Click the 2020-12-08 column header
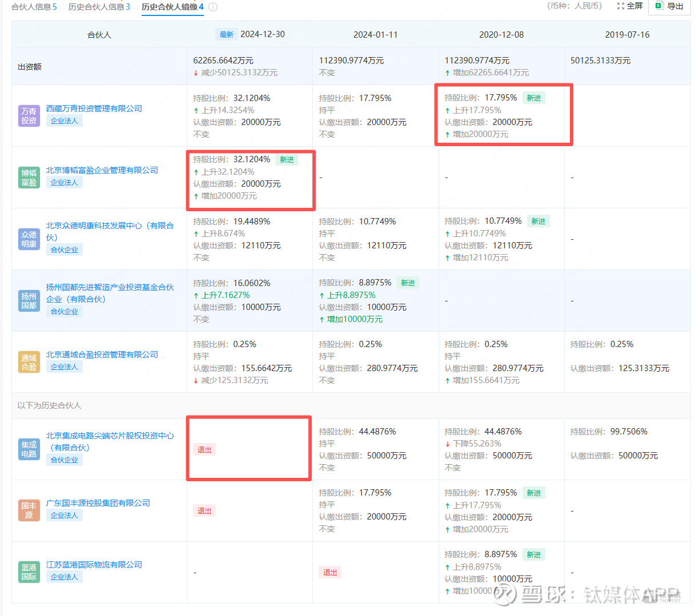The height and width of the screenshot is (616, 699). [501, 35]
